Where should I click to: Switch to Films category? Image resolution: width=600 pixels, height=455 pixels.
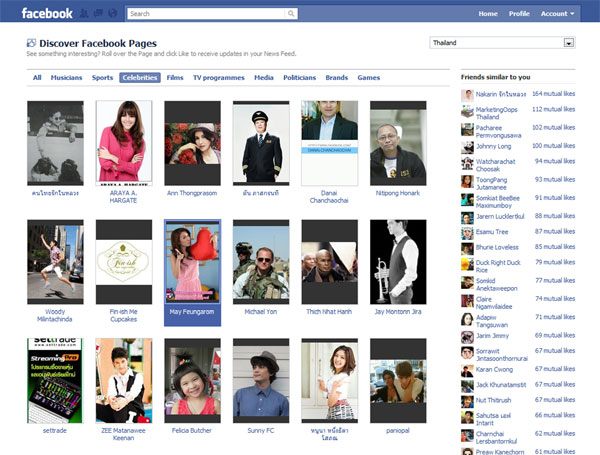[175, 78]
